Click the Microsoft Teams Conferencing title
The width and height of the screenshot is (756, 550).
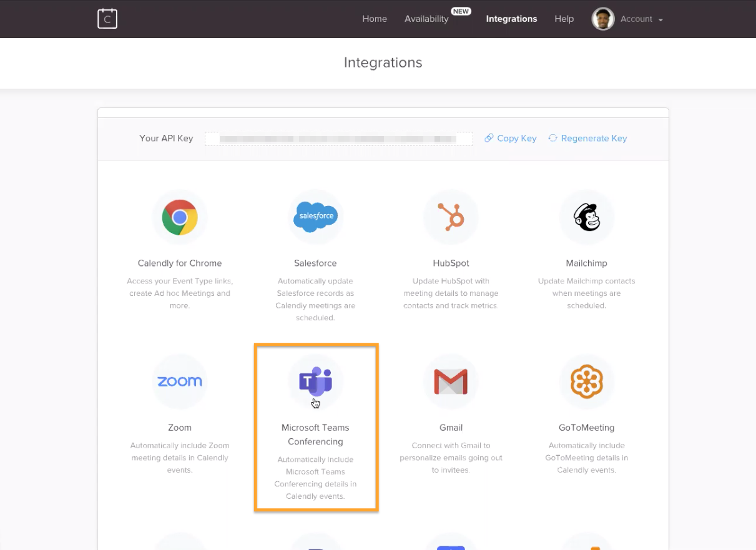pyautogui.click(x=315, y=435)
